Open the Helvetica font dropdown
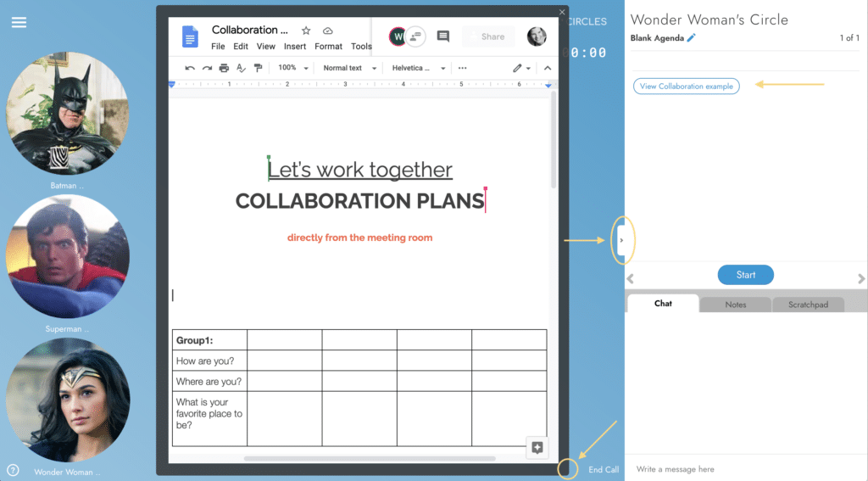The width and height of the screenshot is (868, 481). coord(418,68)
